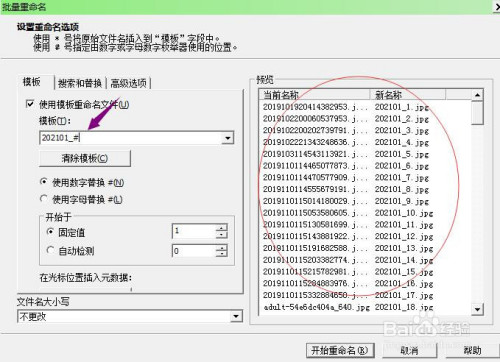Click the 开始重命名 button
The width and height of the screenshot is (500, 362).
340,350
